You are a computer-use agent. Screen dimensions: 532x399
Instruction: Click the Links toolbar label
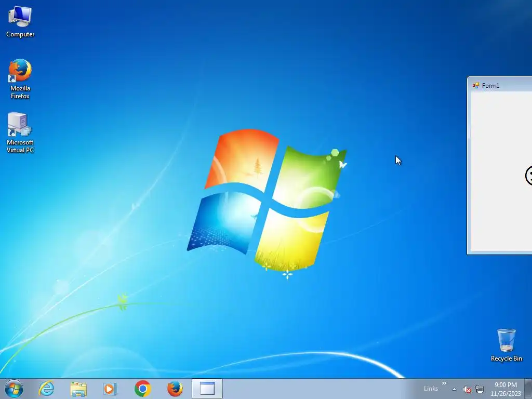click(431, 389)
